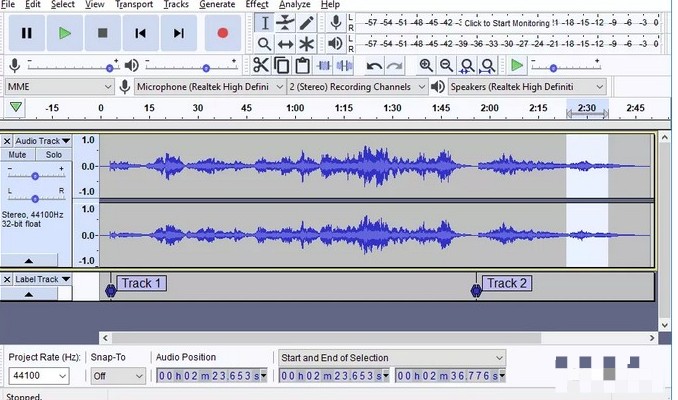Skip to End of the project
Screen dimensions: 678x400
[x=179, y=33]
